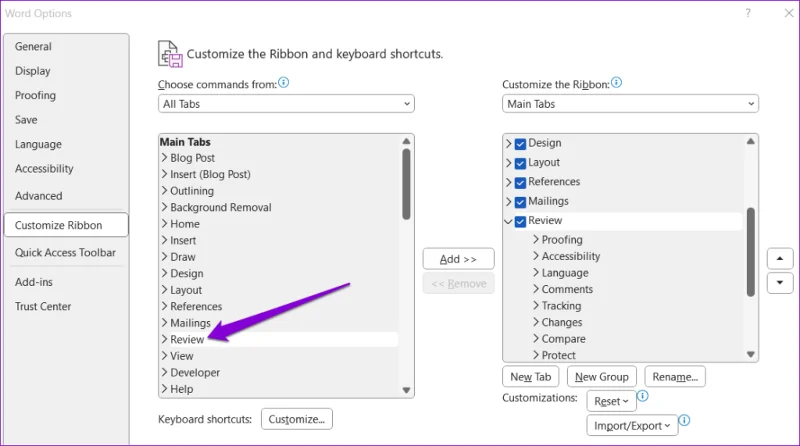
Task: Select Protect group under Review
Action: pyautogui.click(x=558, y=355)
